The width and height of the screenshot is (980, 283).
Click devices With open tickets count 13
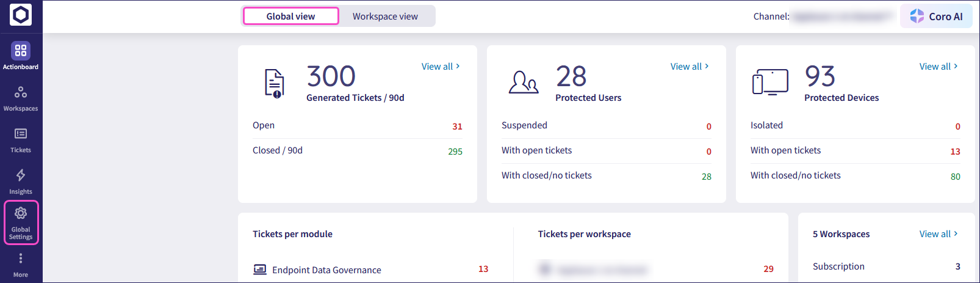pyautogui.click(x=955, y=152)
